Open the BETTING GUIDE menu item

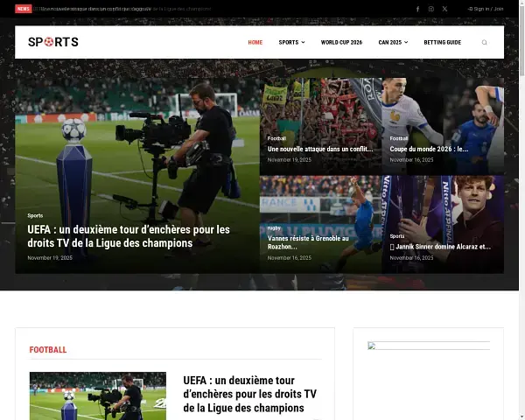coord(442,42)
